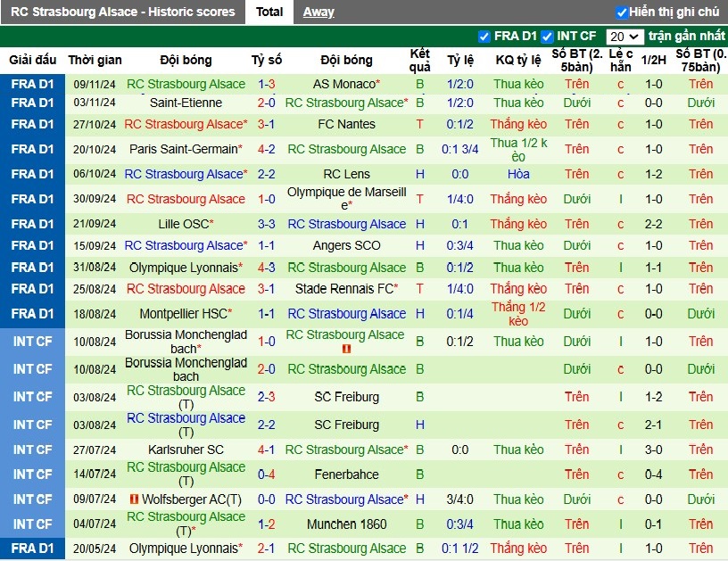Open the Saint-Etienne team link
Screen dimensions: 728x561
[186, 103]
